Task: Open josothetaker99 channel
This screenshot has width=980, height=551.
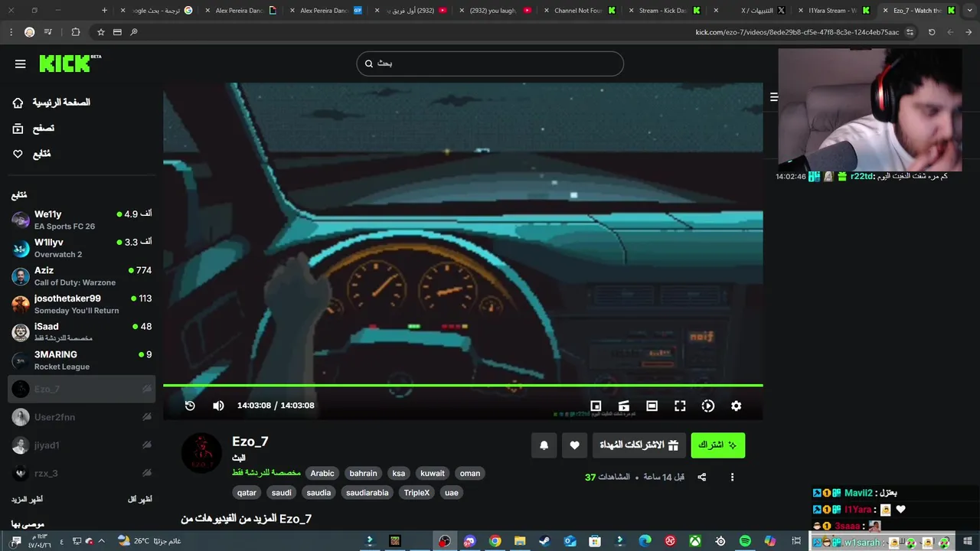Action: coord(81,305)
